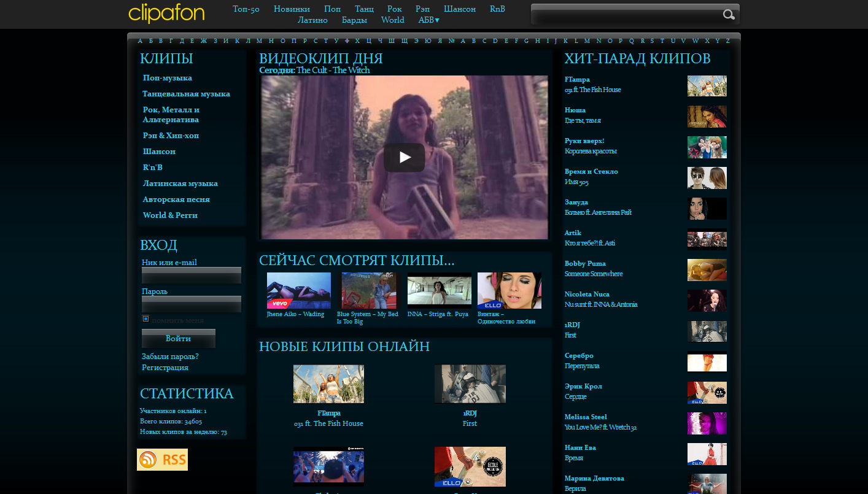Click the password field
Screen dimensions: 868x494
(x=192, y=304)
